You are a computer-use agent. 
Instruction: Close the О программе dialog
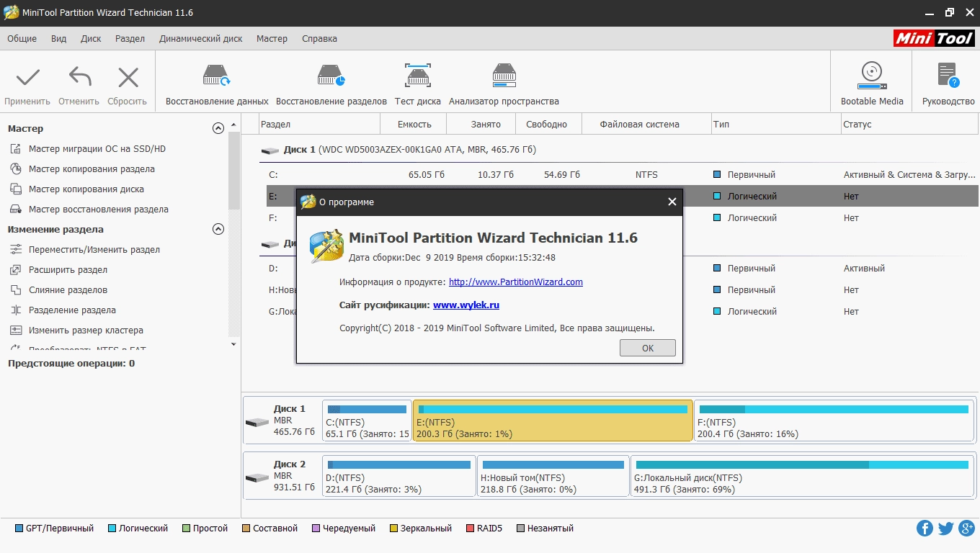[672, 202]
